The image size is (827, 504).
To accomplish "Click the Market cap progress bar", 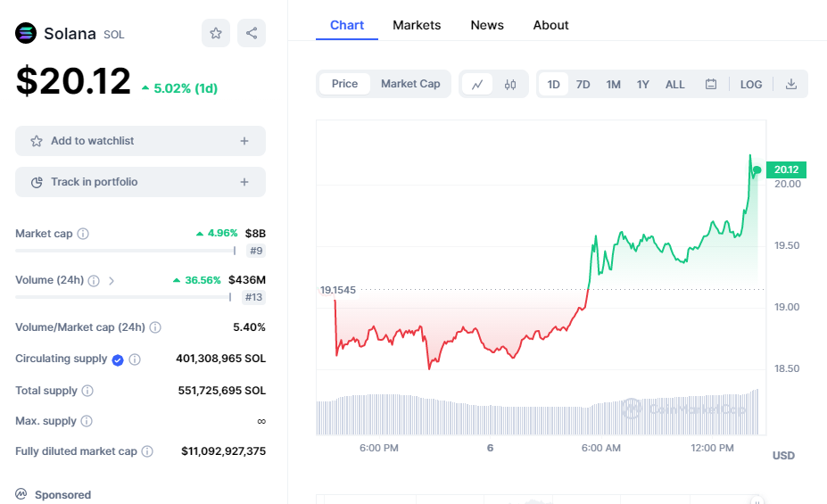I will 125,251.
